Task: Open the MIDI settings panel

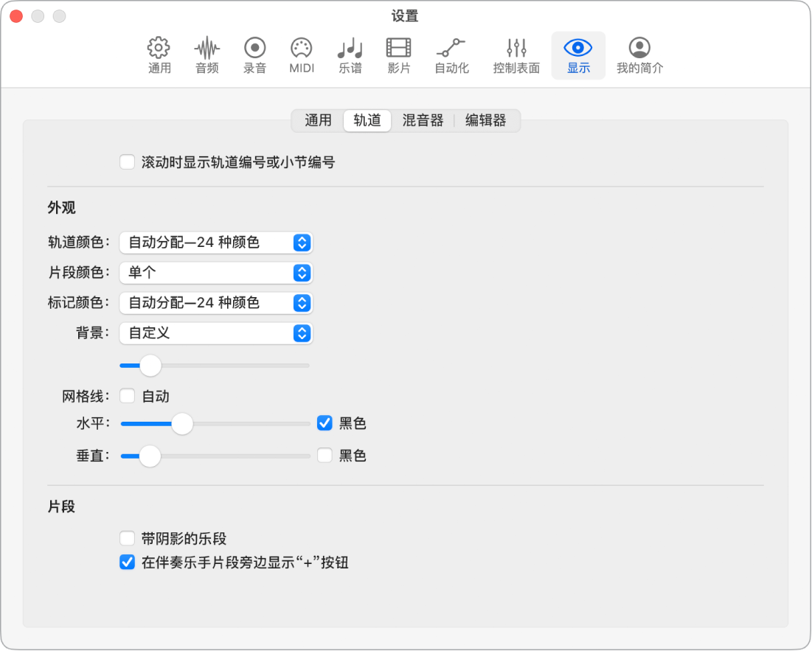Action: click(302, 55)
